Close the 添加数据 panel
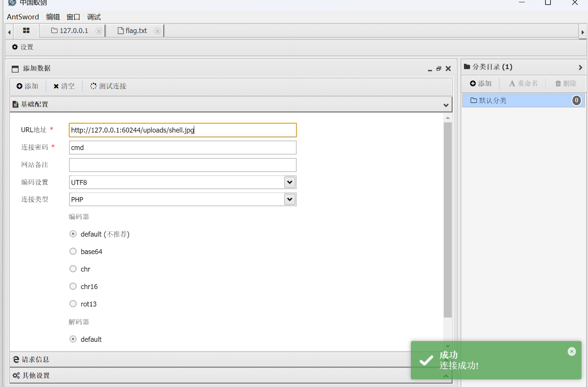588x387 pixels. 448,69
